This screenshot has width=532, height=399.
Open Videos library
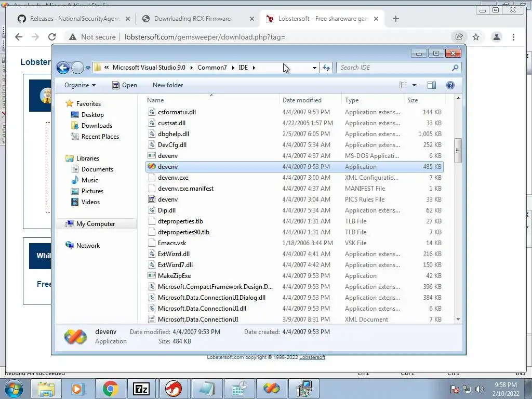[86, 202]
